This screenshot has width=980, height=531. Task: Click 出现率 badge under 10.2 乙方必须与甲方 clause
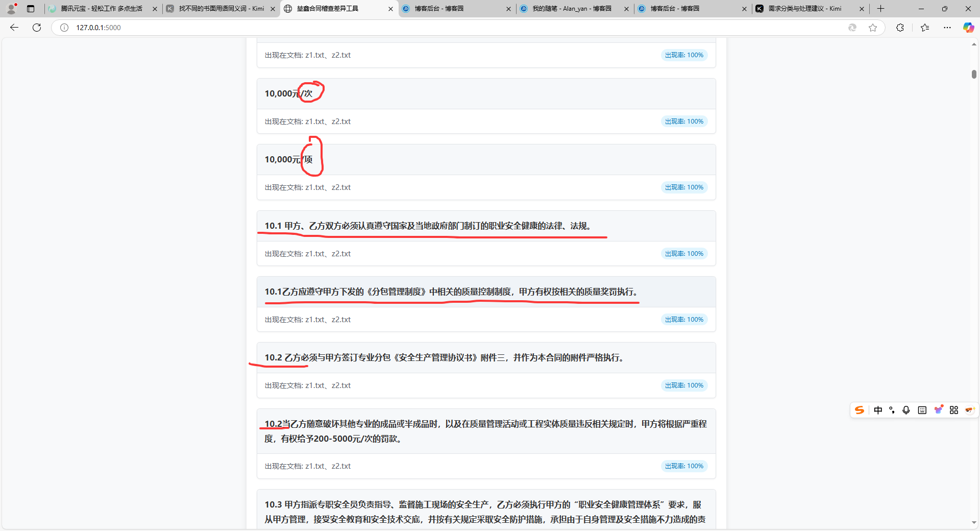click(x=684, y=385)
